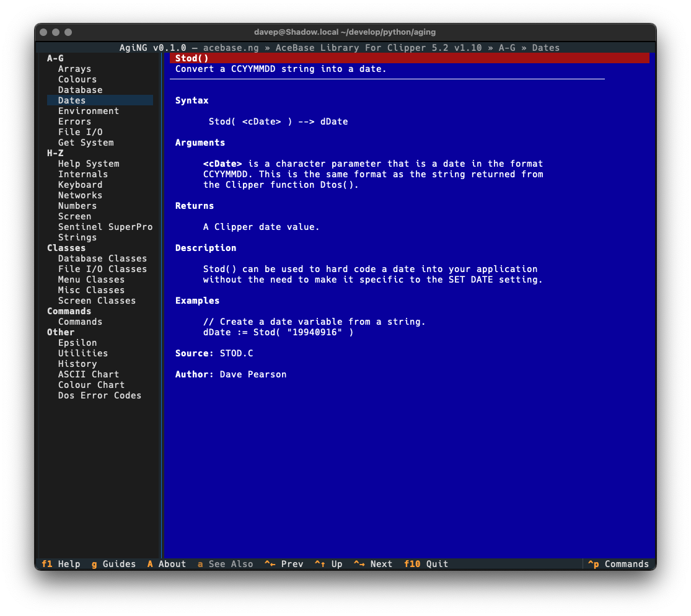Viewport: 691px width, 616px height.
Task: Click the green macOS zoom window button
Action: [x=68, y=32]
